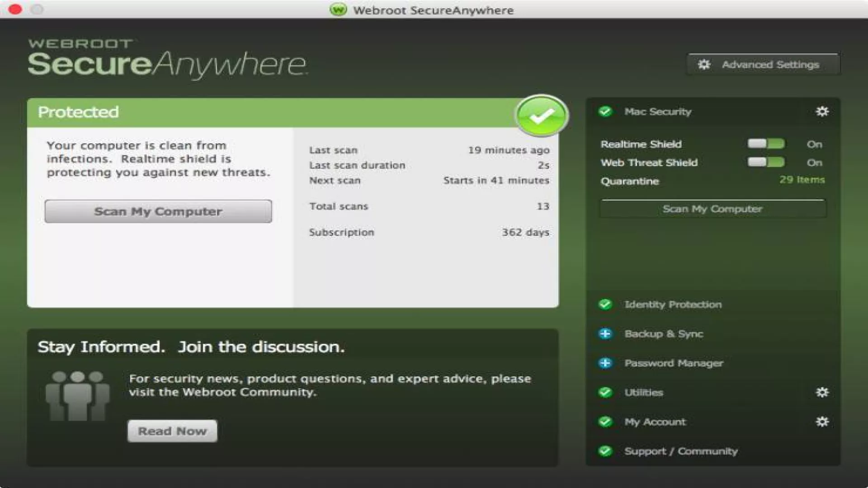The image size is (868, 488).
Task: Click the Identity Protection checkmark icon
Action: (606, 304)
